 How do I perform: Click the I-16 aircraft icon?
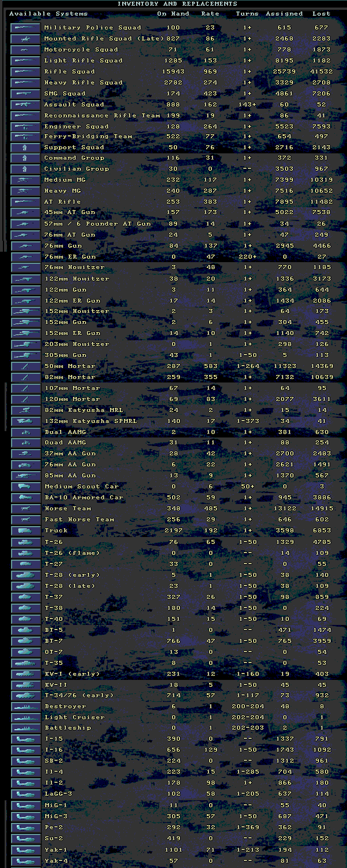[x=25, y=750]
